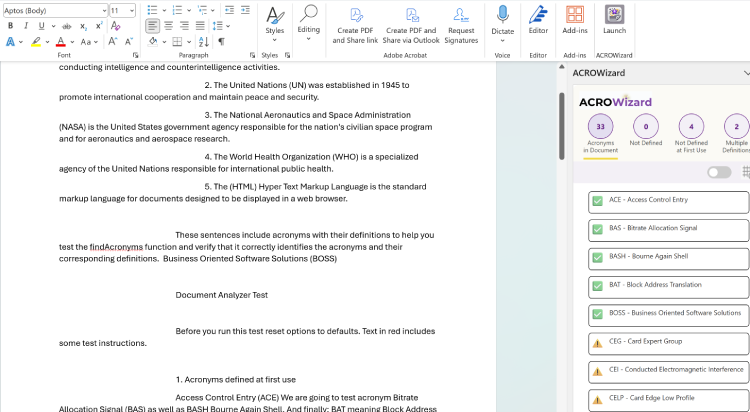The height and width of the screenshot is (412, 750).
Task: Show the Acronyms in Document tab
Action: (x=600, y=134)
